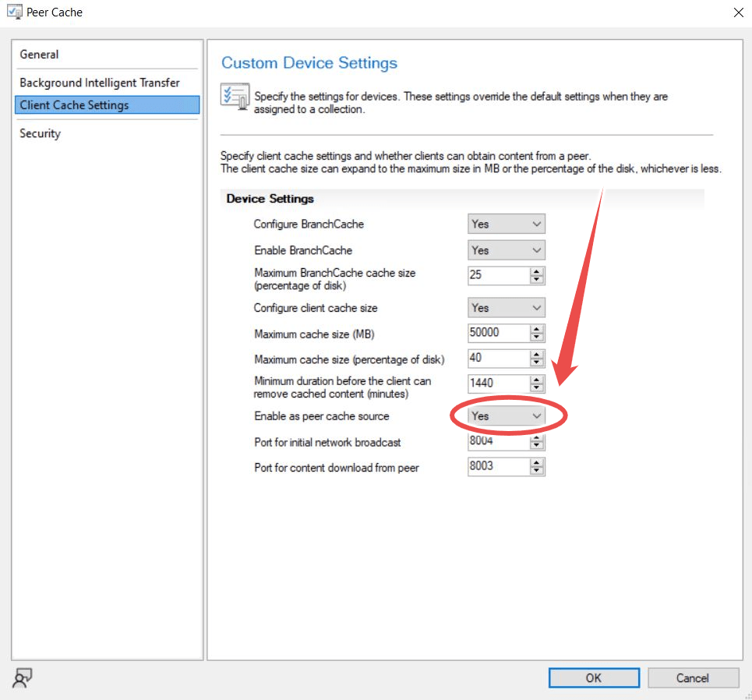The height and width of the screenshot is (700, 752).
Task: Decrease the Maximum cache size (MB) value
Action: [x=537, y=338]
